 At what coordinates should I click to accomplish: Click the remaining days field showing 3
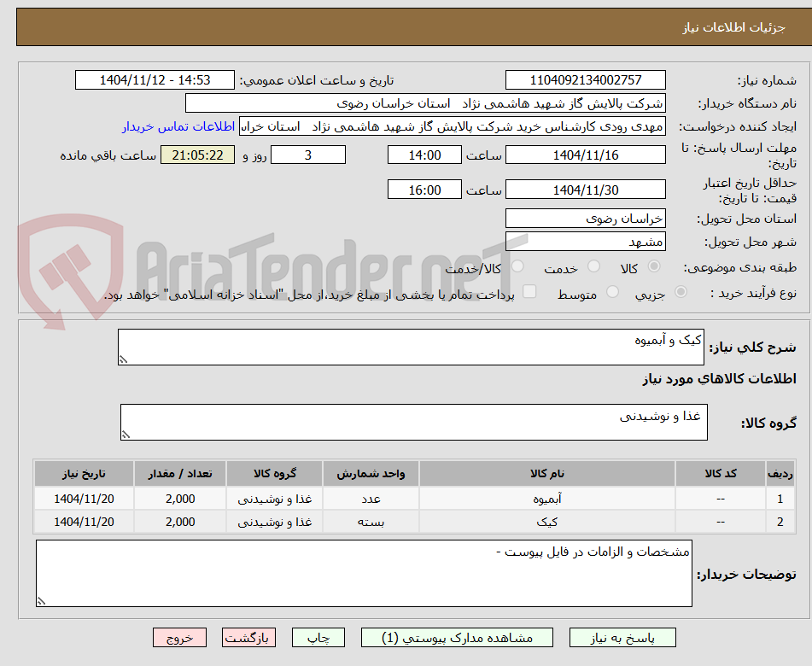pos(308,155)
